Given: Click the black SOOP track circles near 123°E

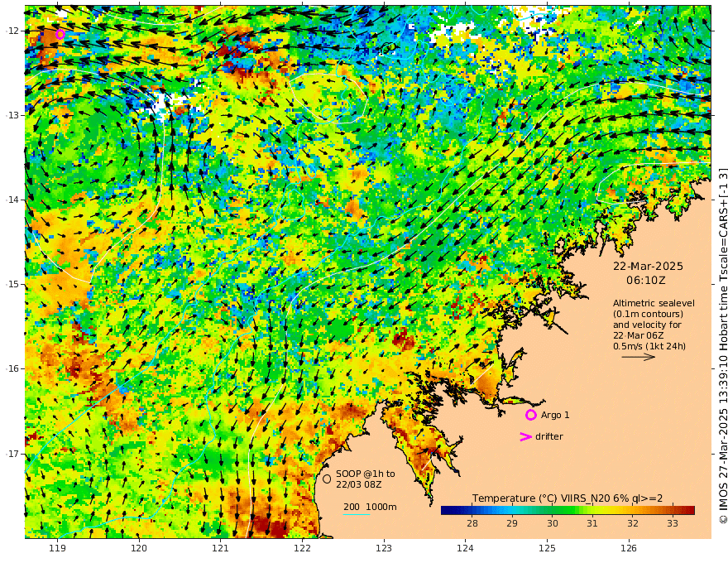Looking at the screenshot, I should click(388, 47).
